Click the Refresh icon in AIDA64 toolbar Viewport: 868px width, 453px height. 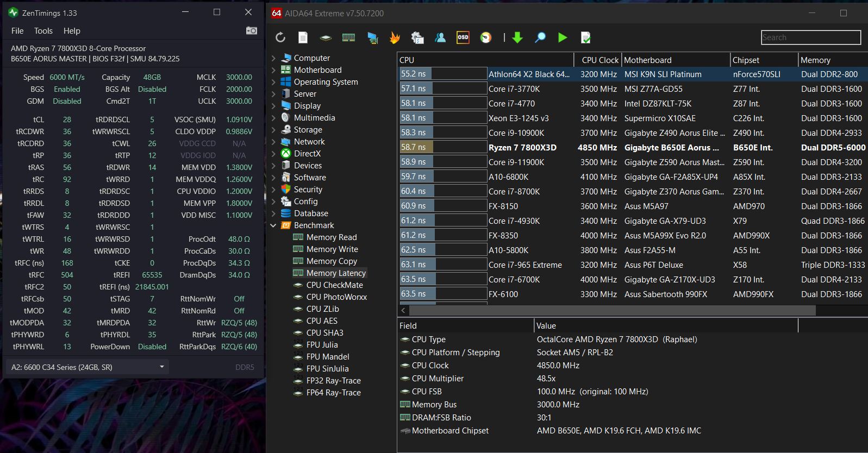coord(280,37)
